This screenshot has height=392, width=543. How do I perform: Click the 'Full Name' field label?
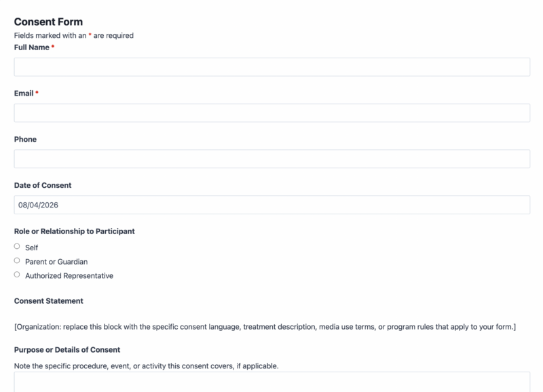coord(31,47)
